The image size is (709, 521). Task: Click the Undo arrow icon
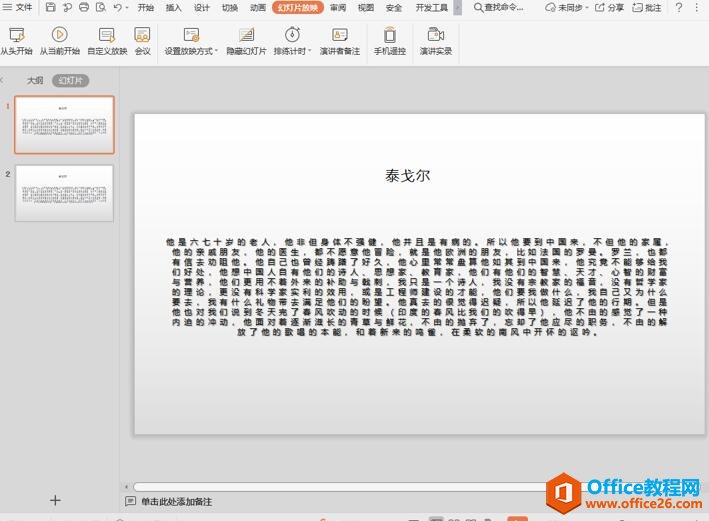click(117, 7)
